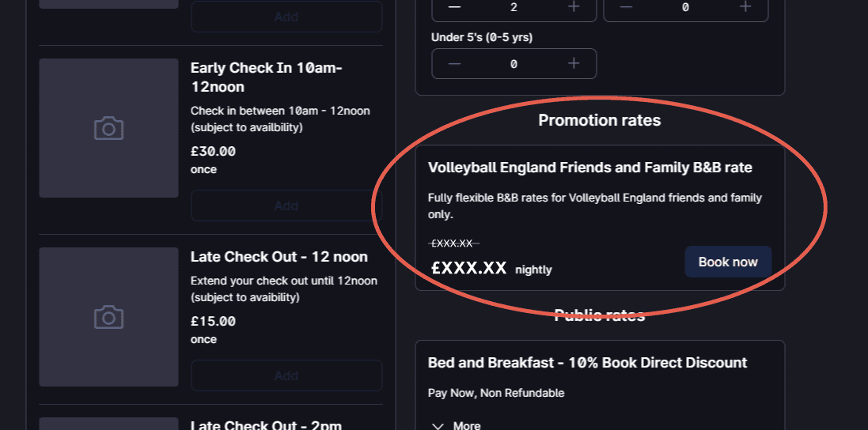868x430 pixels.
Task: Click the camera icon beside Late Check Out - 12 noon
Action: point(108,317)
